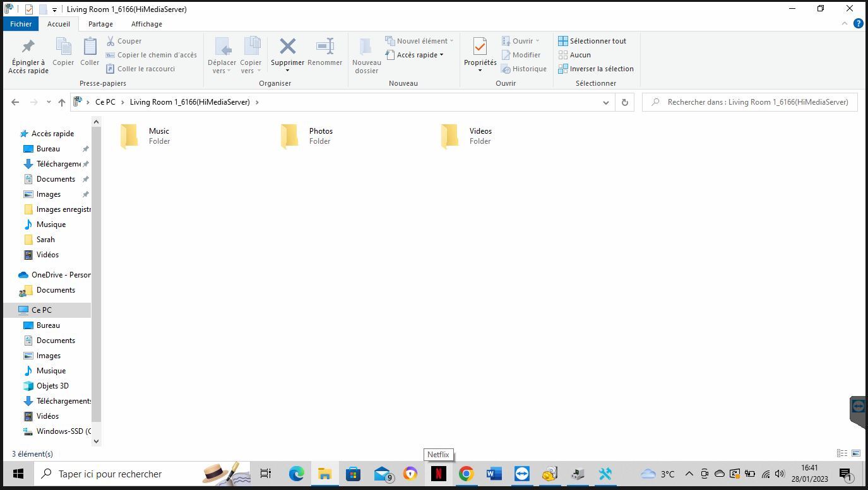Open the Accès rapide ribbon dropdown
This screenshot has width=868, height=490.
pos(414,55)
